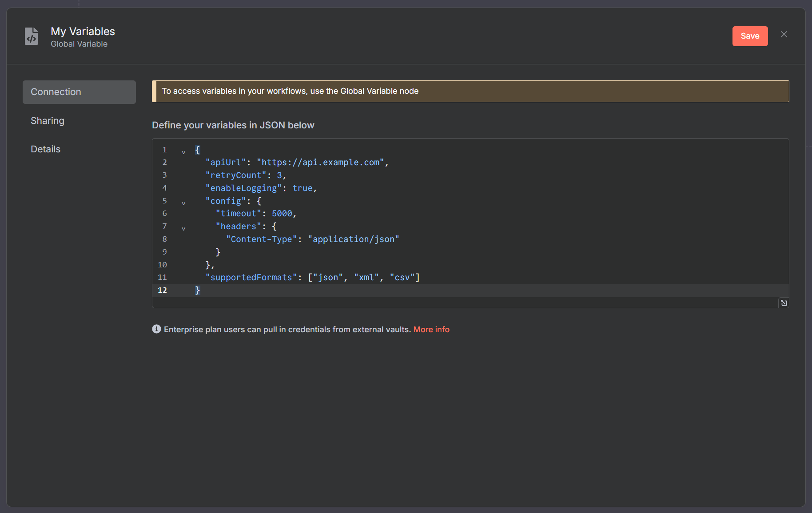Click the My Variables credential title
Screen dimensions: 812x513
click(x=83, y=32)
